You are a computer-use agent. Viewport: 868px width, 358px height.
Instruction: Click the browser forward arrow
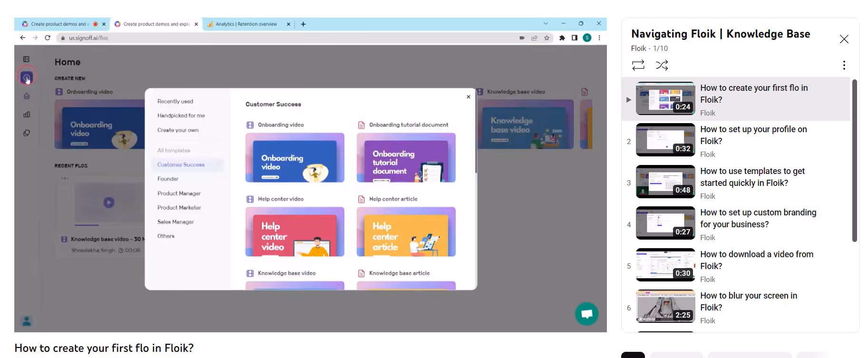tap(35, 38)
